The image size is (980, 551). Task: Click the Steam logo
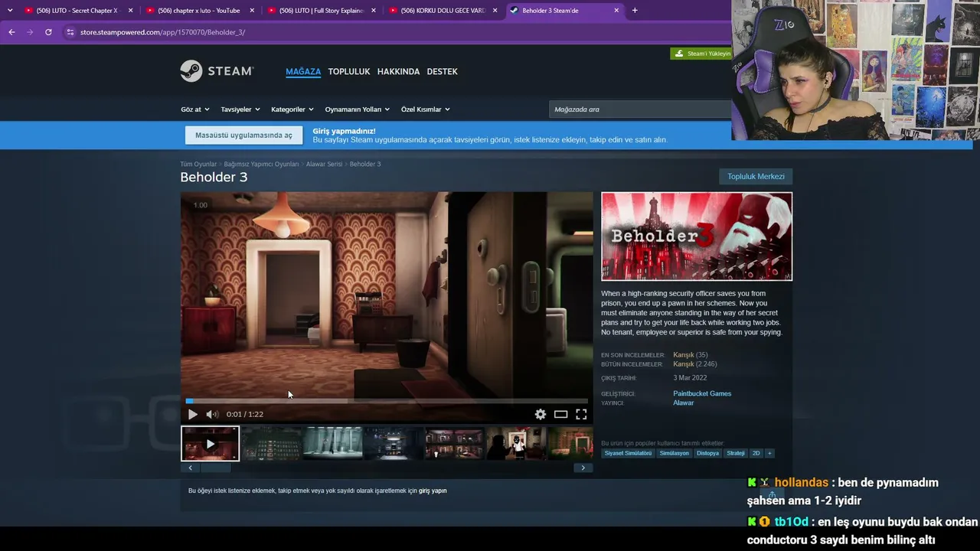(x=217, y=71)
